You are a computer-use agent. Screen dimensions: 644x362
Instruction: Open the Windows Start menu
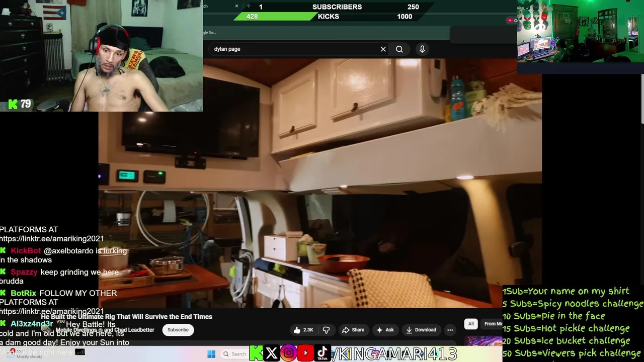(x=211, y=354)
